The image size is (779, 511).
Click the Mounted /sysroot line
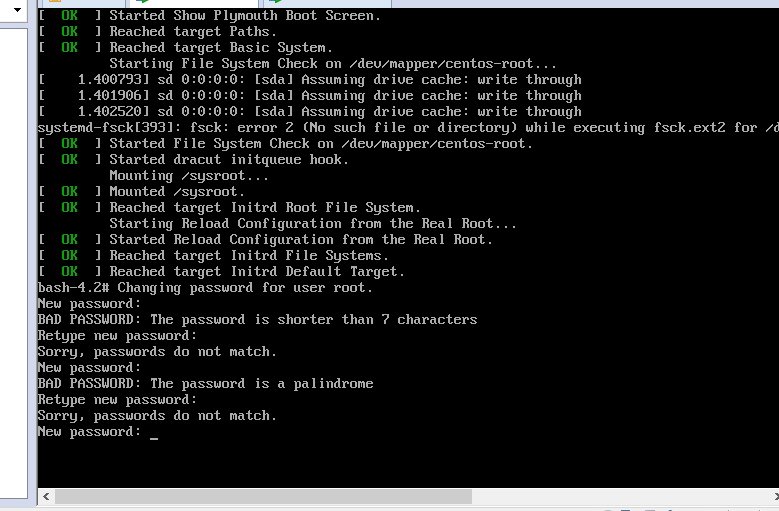pos(175,192)
